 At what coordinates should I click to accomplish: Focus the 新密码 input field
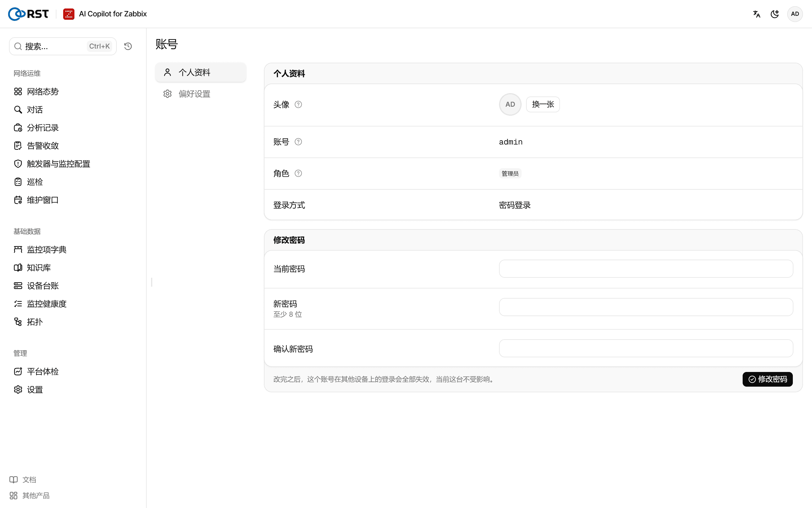click(x=646, y=307)
